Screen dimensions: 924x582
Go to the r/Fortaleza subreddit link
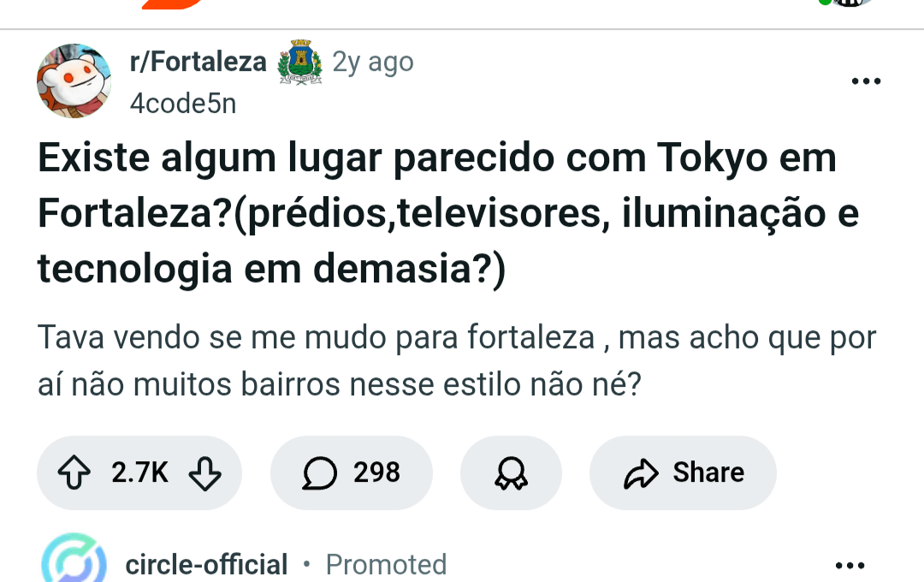198,62
